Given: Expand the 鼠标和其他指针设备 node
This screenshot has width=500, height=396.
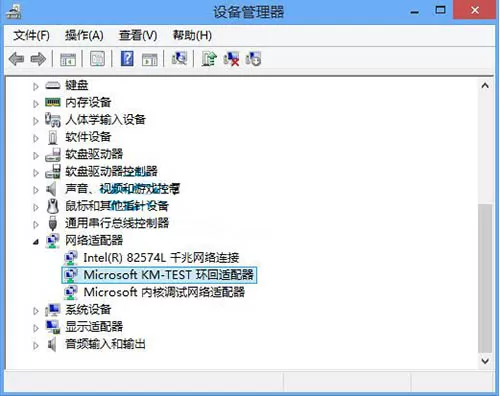Looking at the screenshot, I should pos(36,207).
